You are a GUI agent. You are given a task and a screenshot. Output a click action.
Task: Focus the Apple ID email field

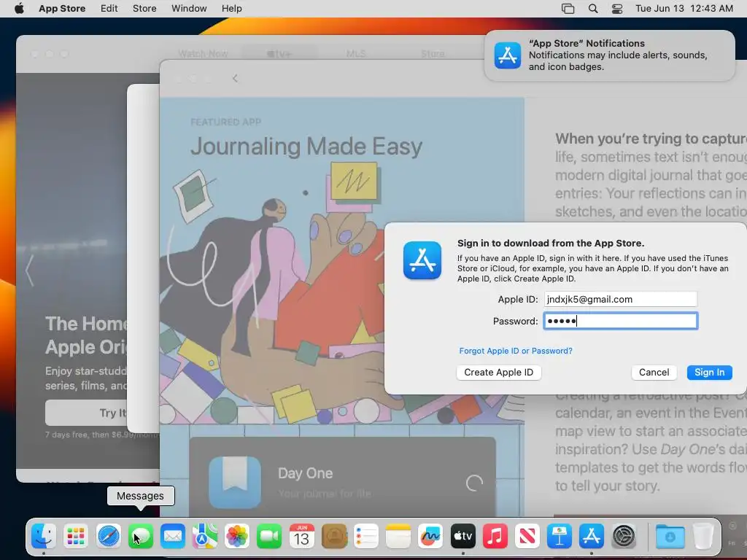point(620,300)
